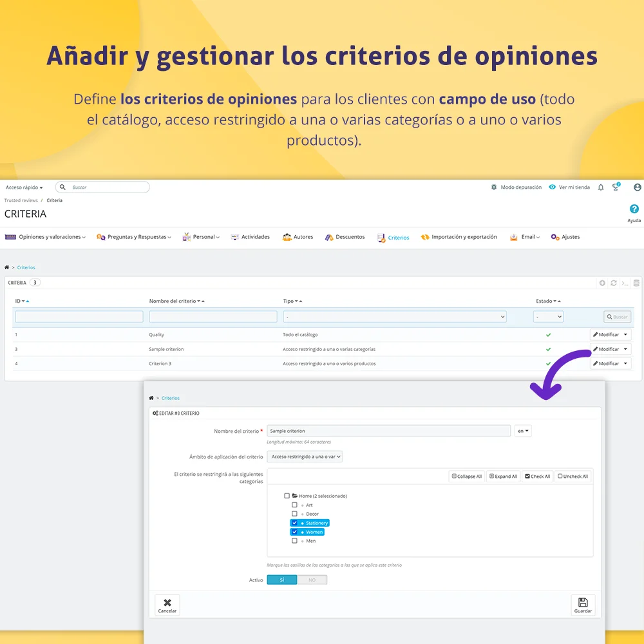Refresh the criteria list
The image size is (644, 644).
[614, 283]
